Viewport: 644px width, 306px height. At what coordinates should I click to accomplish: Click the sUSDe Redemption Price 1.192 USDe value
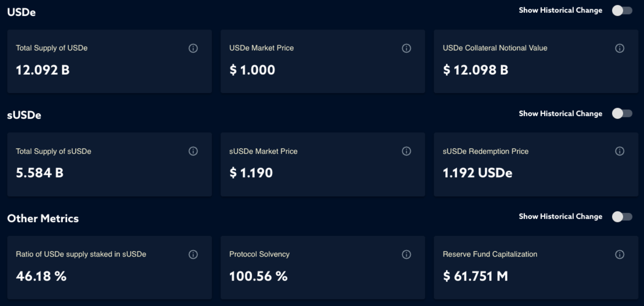[477, 173]
